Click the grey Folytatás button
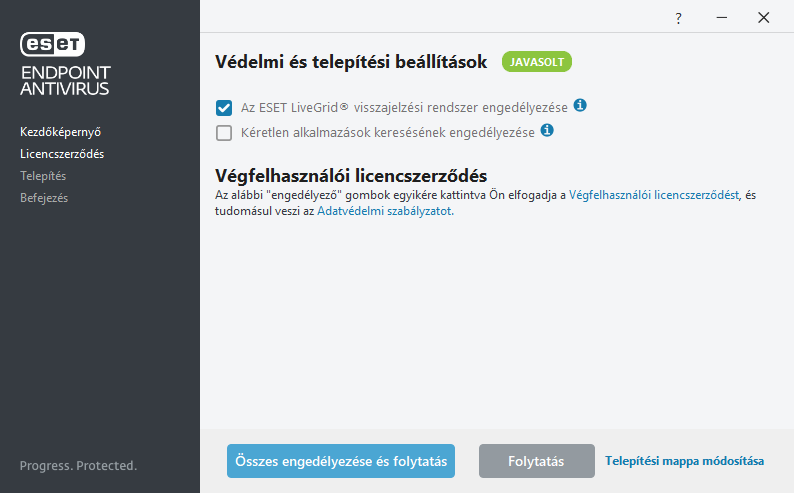 pos(537,461)
